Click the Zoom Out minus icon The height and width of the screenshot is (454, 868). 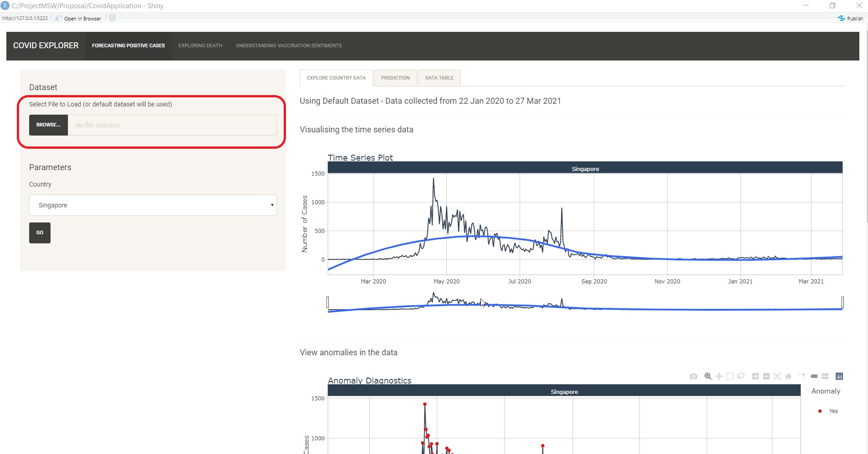click(766, 376)
